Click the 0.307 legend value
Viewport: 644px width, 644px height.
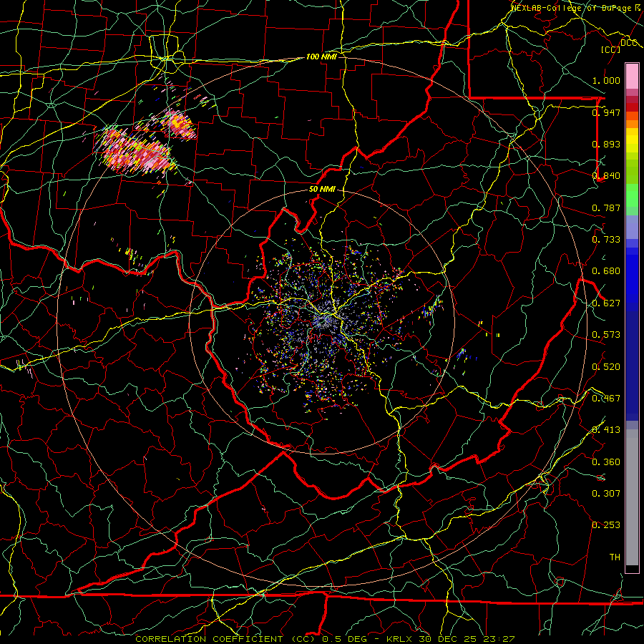[x=606, y=494]
